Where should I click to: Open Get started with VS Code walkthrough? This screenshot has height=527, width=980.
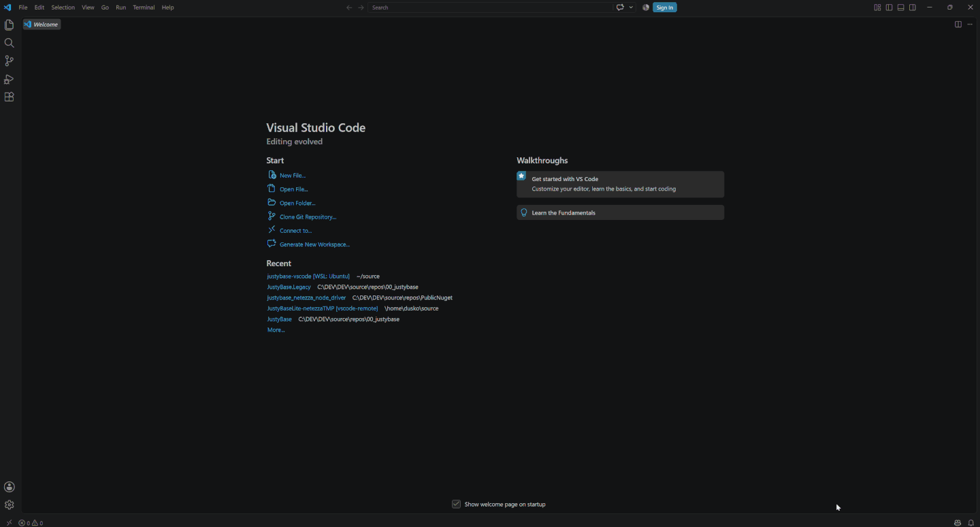click(620, 185)
